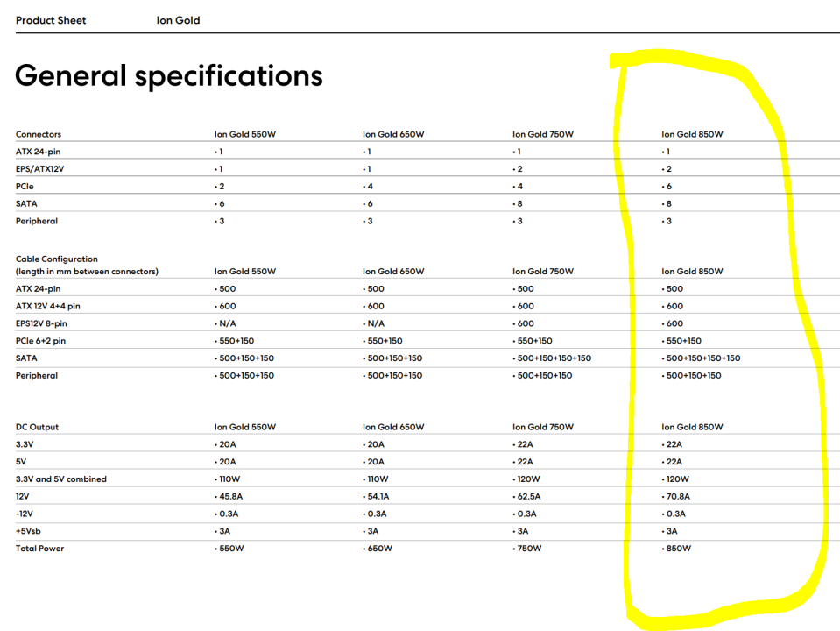Click 'Ion Gold 750W' column header under Cable Configuration

pyautogui.click(x=543, y=272)
